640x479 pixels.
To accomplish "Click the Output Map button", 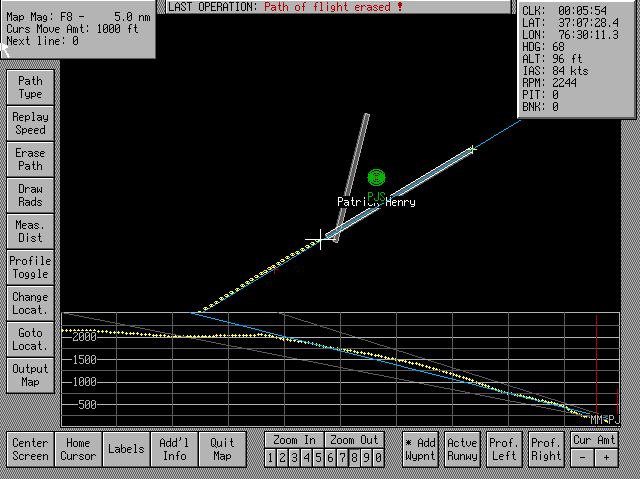I will coord(30,375).
